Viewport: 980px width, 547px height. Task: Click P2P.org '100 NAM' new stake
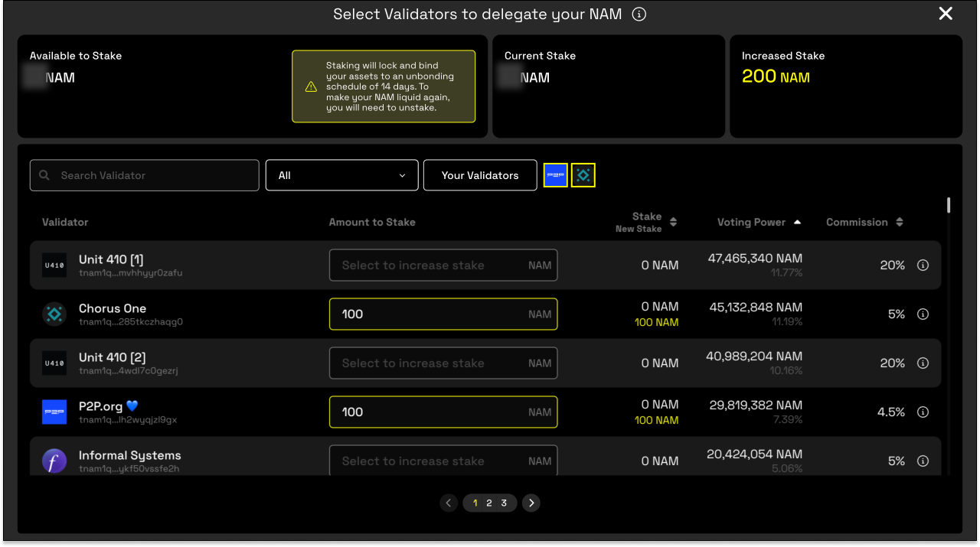pyautogui.click(x=657, y=420)
